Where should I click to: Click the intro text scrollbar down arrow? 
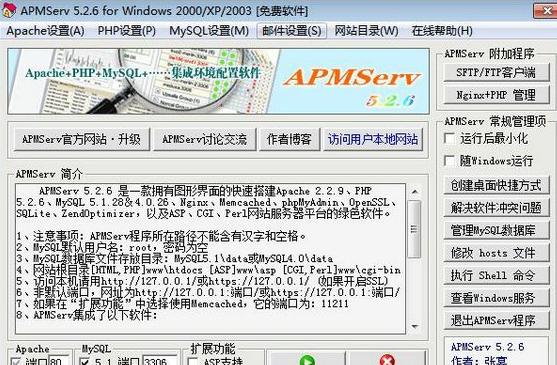tap(414, 326)
